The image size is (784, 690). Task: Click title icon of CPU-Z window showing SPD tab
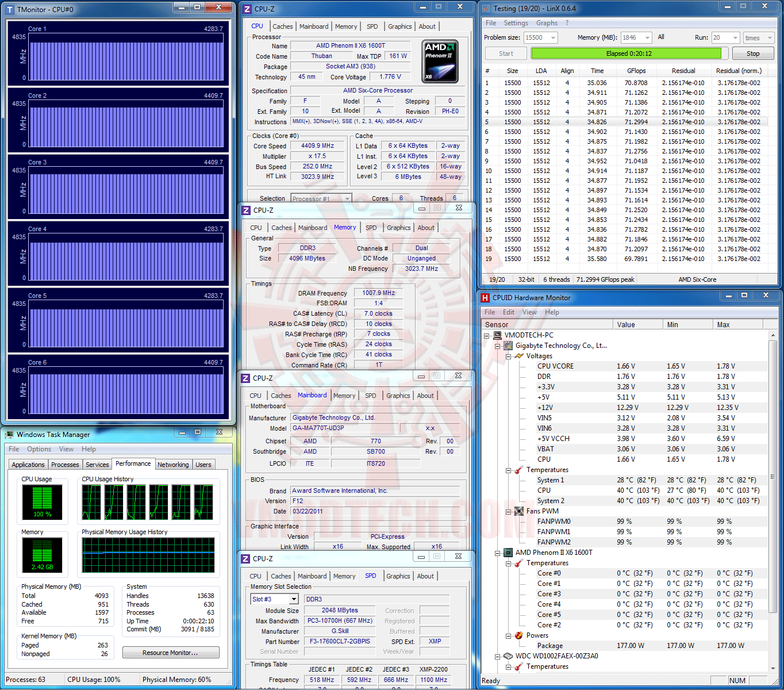click(x=246, y=559)
